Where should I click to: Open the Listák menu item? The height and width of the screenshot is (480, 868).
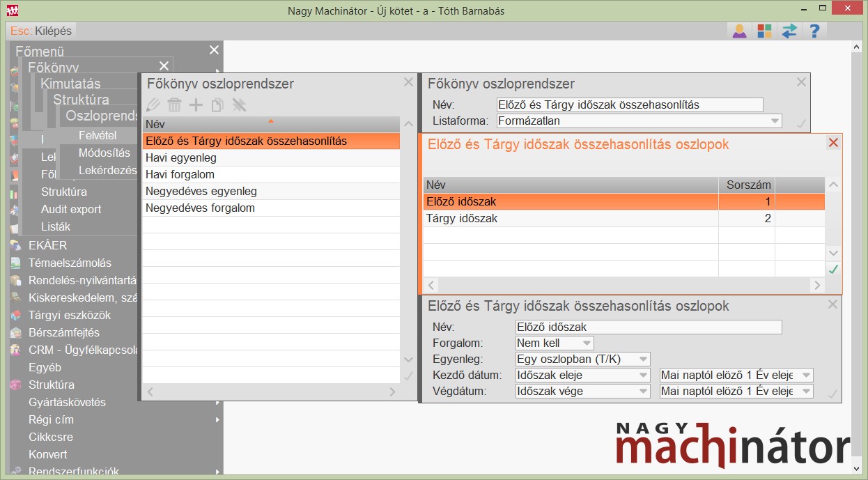coord(56,226)
